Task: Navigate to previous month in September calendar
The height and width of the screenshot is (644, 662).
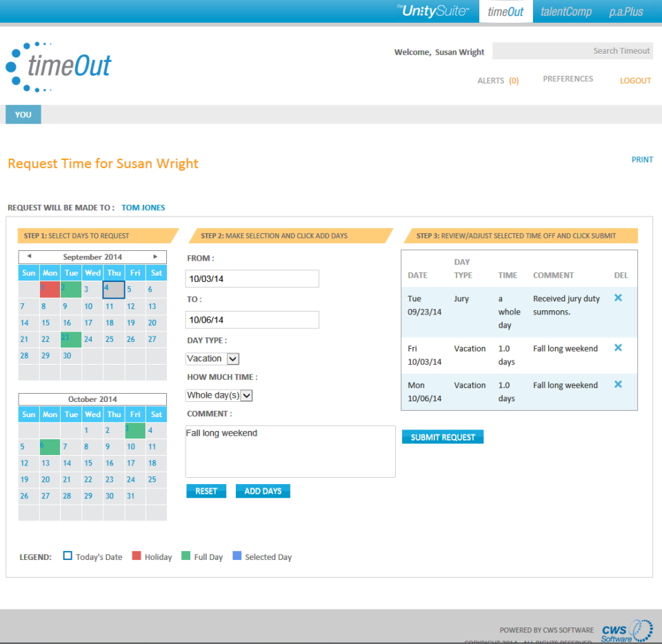Action: click(29, 256)
